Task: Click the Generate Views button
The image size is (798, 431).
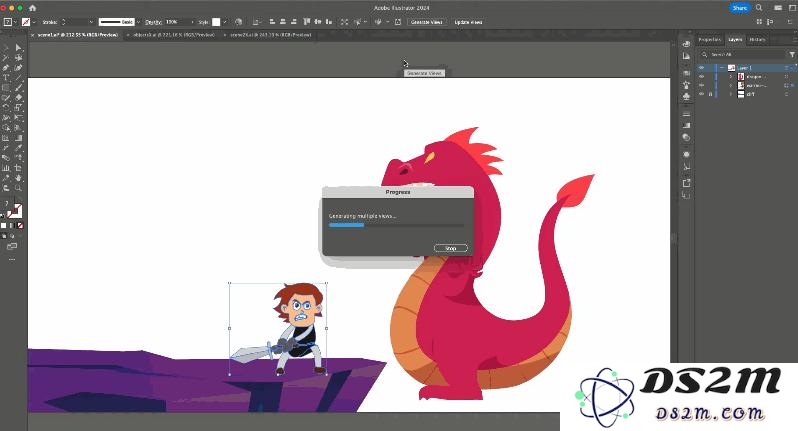Action: click(426, 22)
